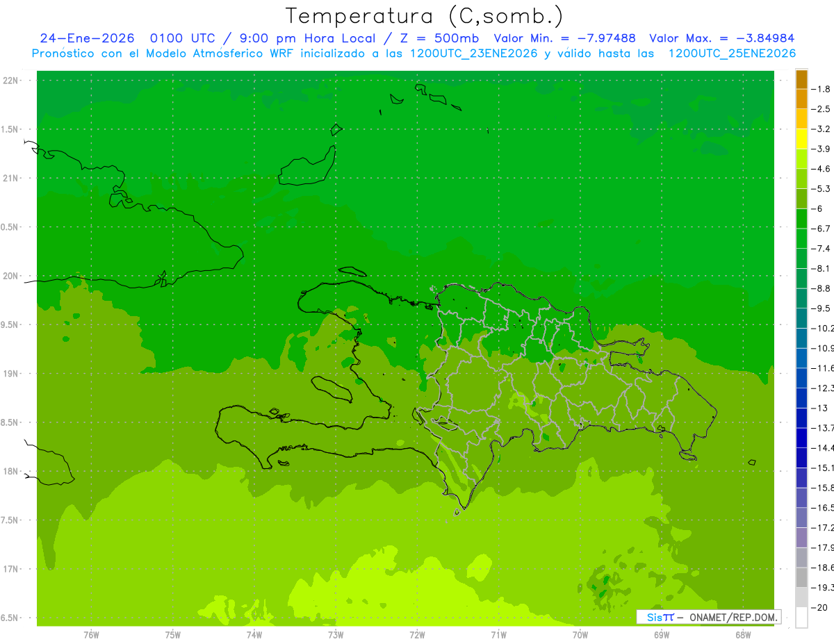The width and height of the screenshot is (834, 644).
Task: Click the 21N latitude label
Action: pyautogui.click(x=12, y=178)
